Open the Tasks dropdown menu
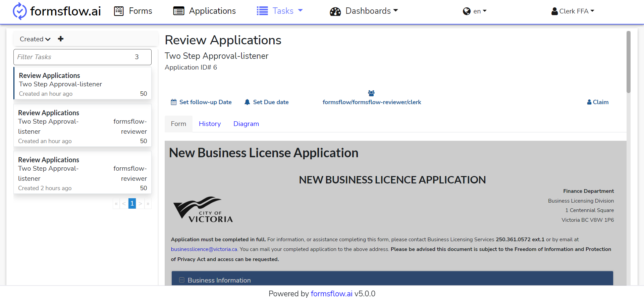 click(280, 11)
